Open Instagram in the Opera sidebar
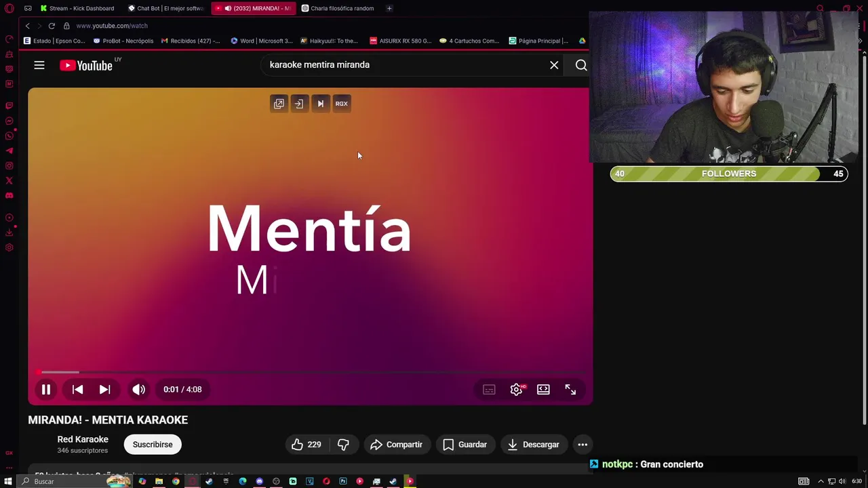This screenshot has height=488, width=868. click(x=9, y=166)
